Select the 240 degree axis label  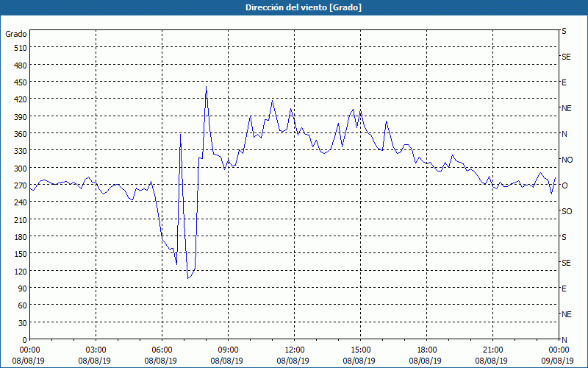(x=21, y=202)
